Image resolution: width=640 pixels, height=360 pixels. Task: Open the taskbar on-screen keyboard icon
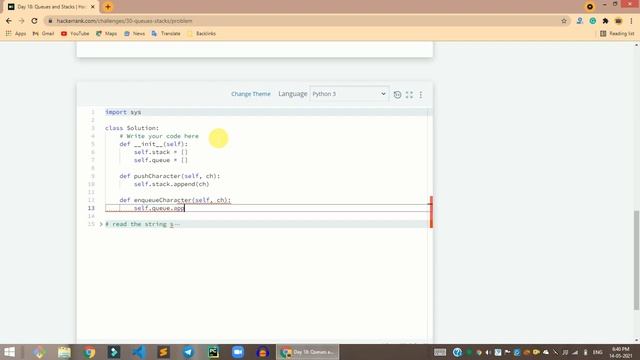pyautogui.click(x=440, y=352)
